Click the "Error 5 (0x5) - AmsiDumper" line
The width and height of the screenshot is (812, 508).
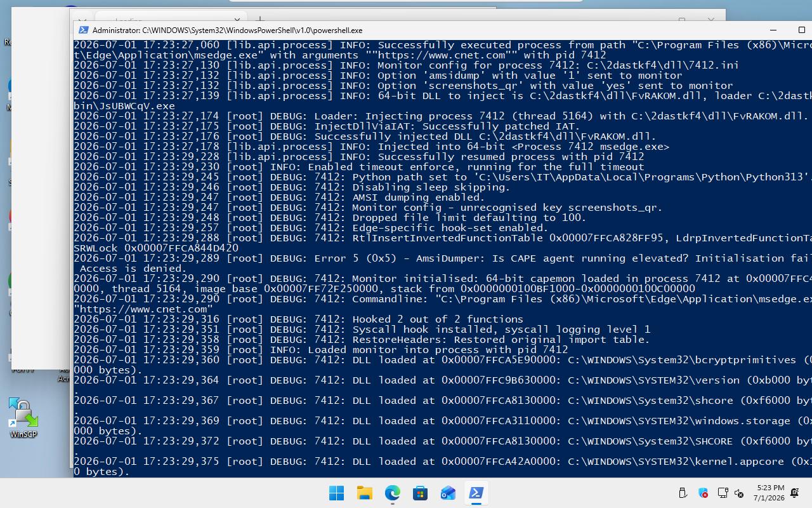coord(443,258)
